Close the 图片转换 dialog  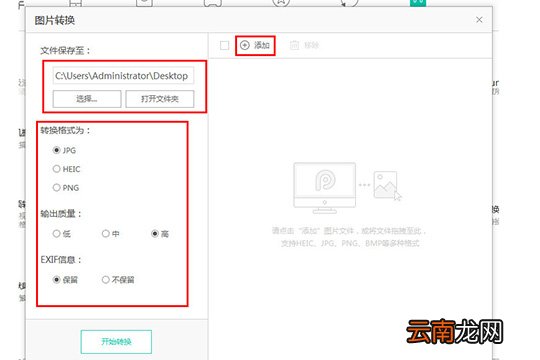(x=479, y=20)
